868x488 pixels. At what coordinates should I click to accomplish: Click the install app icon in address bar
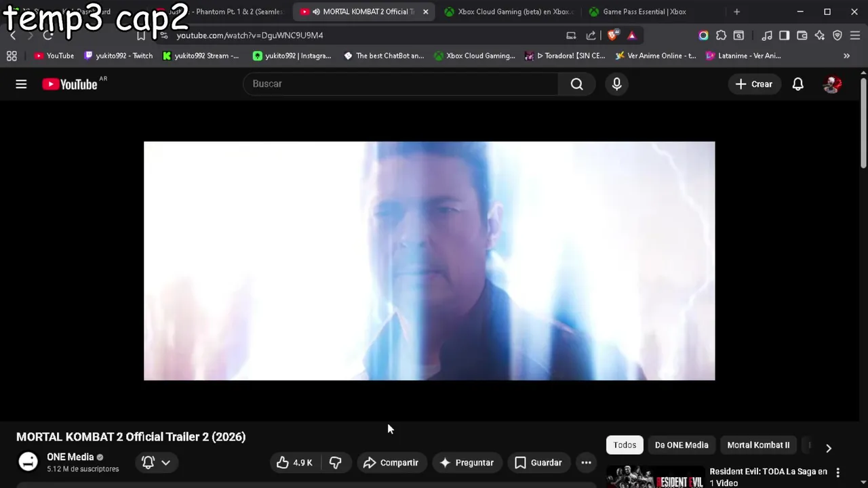[x=571, y=35]
